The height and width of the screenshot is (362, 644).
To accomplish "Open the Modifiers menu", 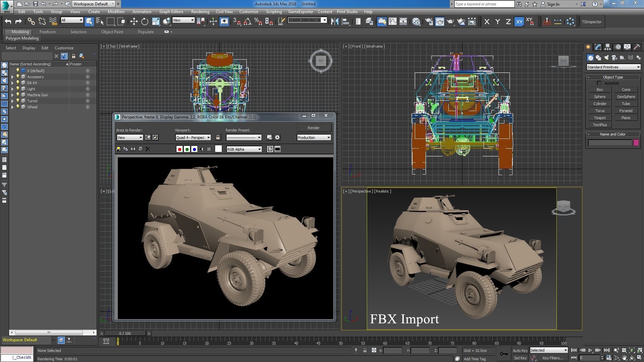I will (x=116, y=12).
